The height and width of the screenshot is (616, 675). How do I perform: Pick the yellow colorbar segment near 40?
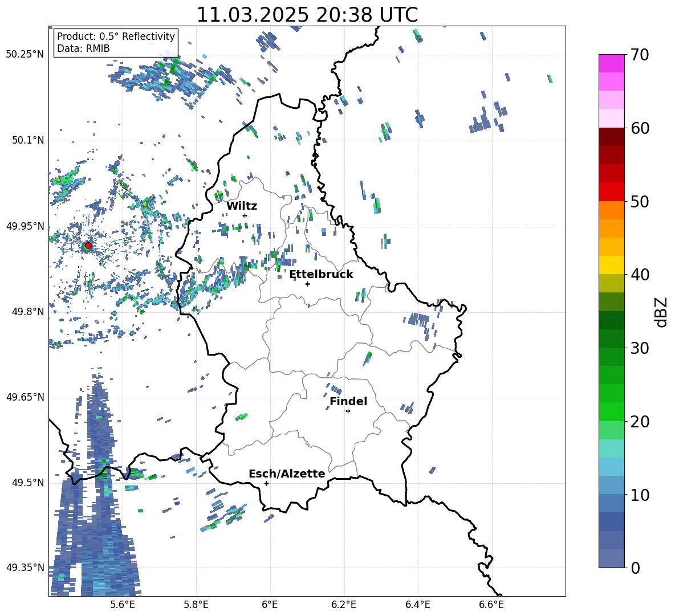coord(611,265)
